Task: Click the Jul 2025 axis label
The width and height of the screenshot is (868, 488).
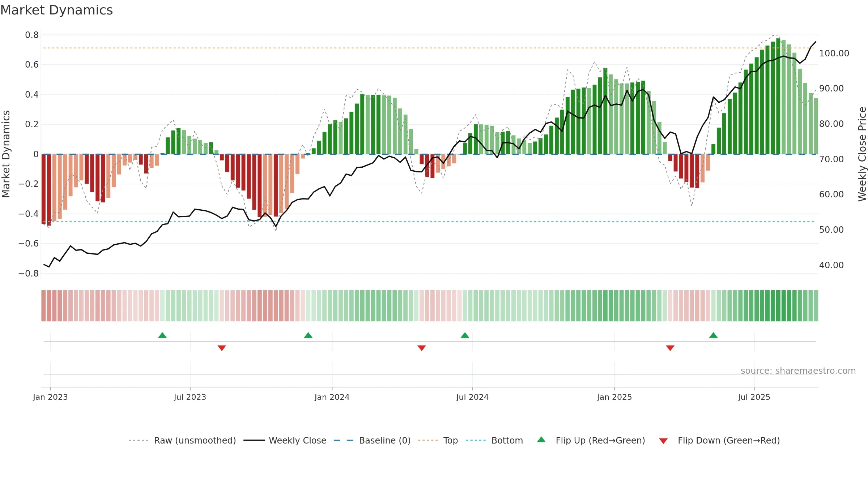Action: pyautogui.click(x=754, y=397)
